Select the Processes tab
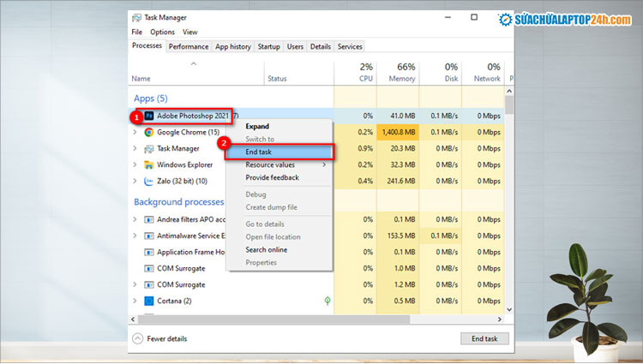This screenshot has width=643, height=364. click(x=147, y=46)
